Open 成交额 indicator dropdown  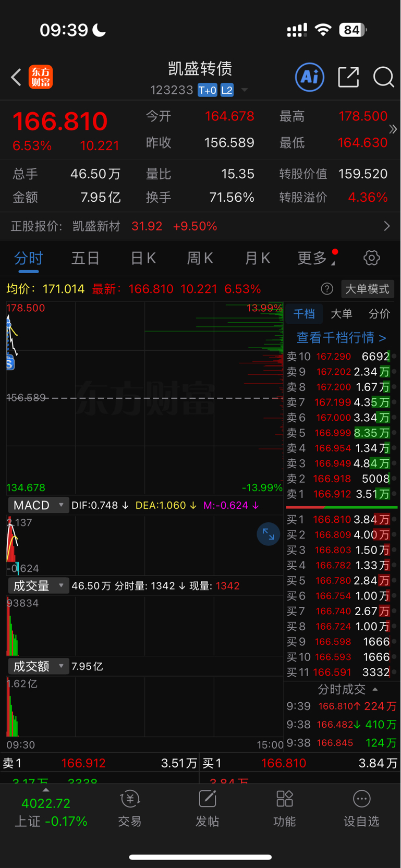(39, 666)
